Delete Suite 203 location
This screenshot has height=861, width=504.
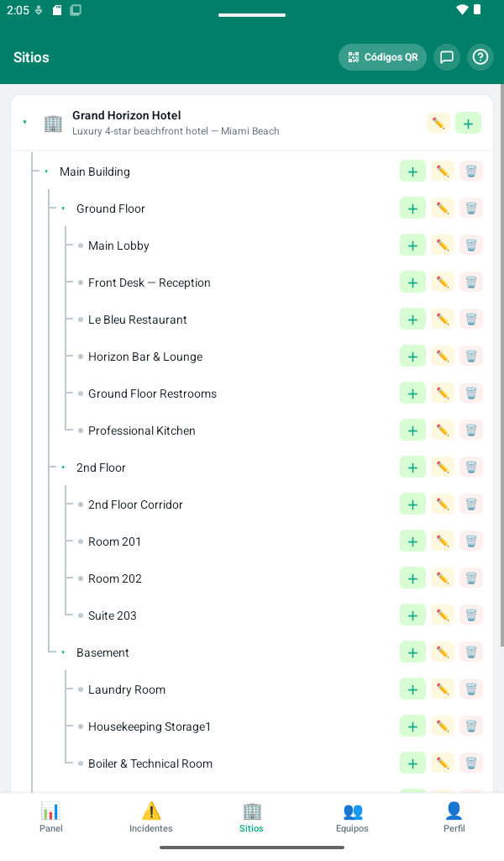pyautogui.click(x=471, y=615)
